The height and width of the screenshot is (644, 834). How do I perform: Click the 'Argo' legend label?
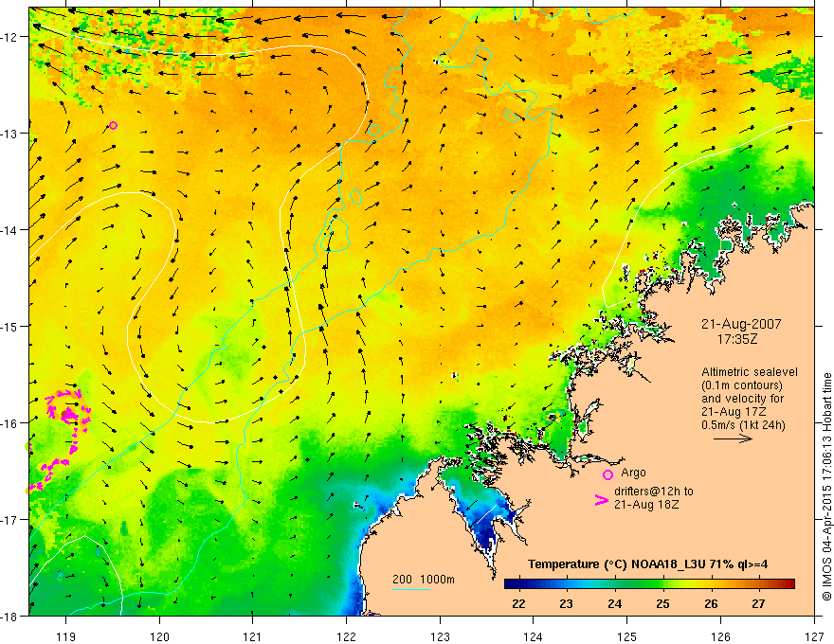pos(633,473)
